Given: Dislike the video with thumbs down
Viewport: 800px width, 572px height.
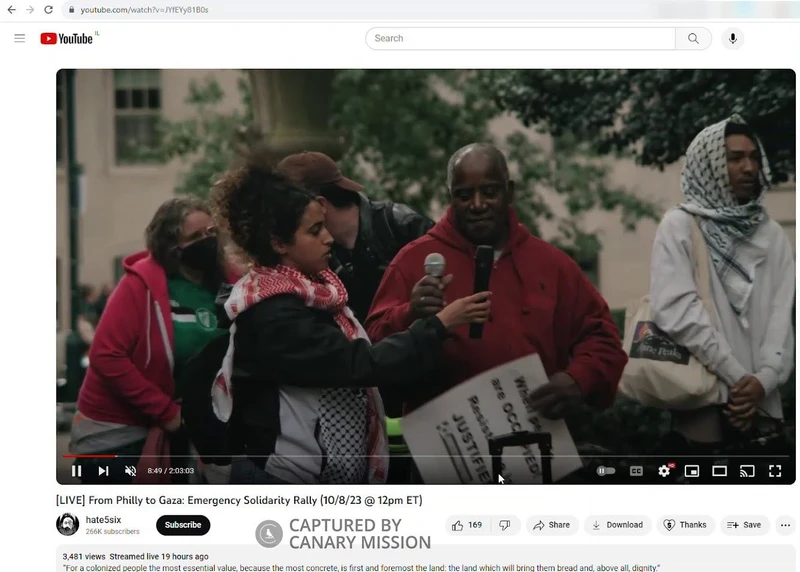Looking at the screenshot, I should 505,525.
